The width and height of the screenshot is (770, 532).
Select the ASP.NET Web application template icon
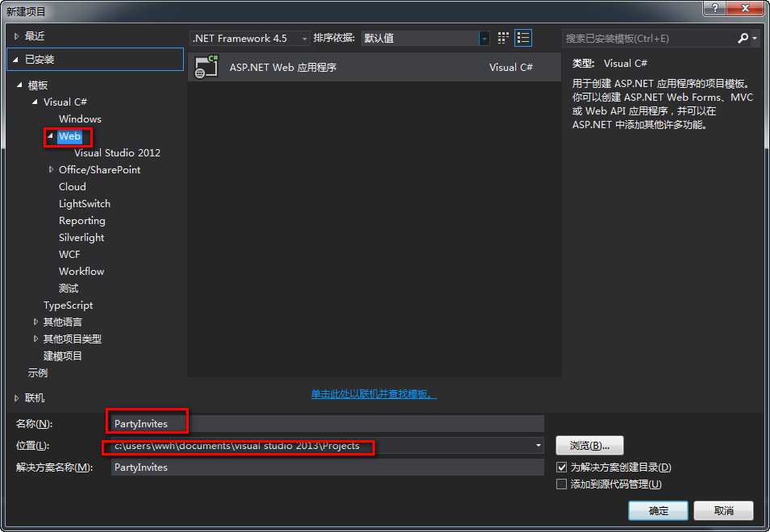[206, 67]
